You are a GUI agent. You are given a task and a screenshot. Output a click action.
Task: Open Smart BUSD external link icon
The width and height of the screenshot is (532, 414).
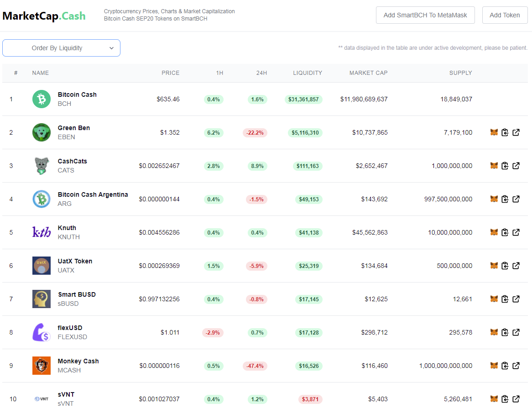[516, 299]
